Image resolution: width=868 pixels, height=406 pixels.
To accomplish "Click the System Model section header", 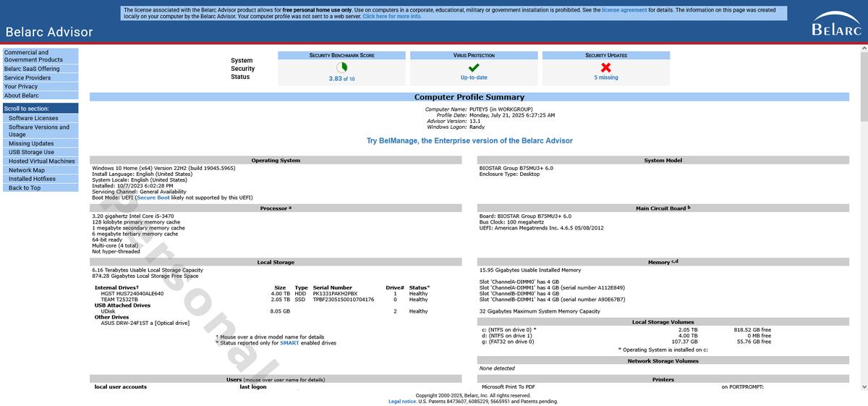I will (663, 160).
